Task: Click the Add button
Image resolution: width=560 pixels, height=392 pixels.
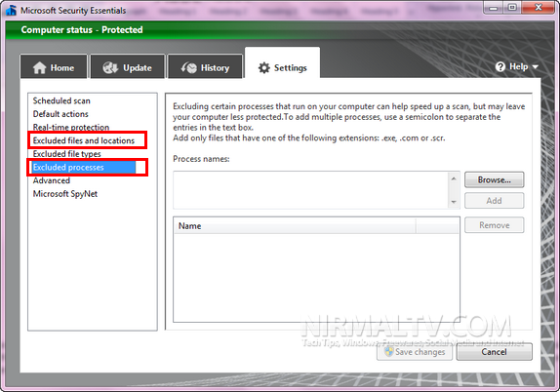Action: [495, 201]
